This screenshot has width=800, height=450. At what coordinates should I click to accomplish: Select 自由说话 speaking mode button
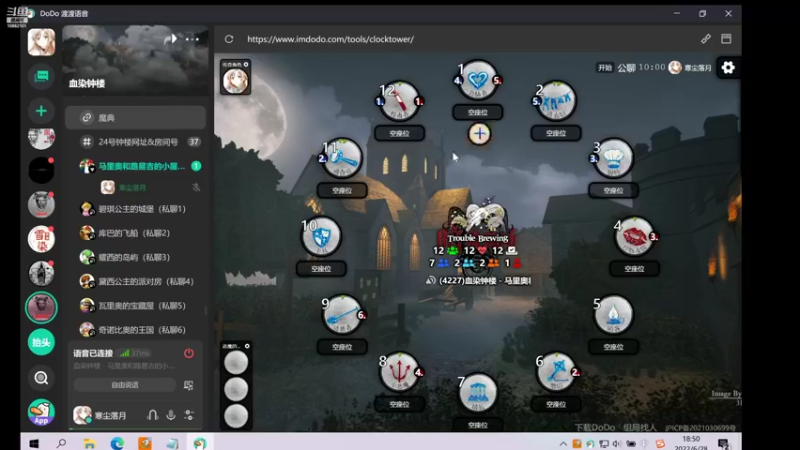[x=125, y=385]
